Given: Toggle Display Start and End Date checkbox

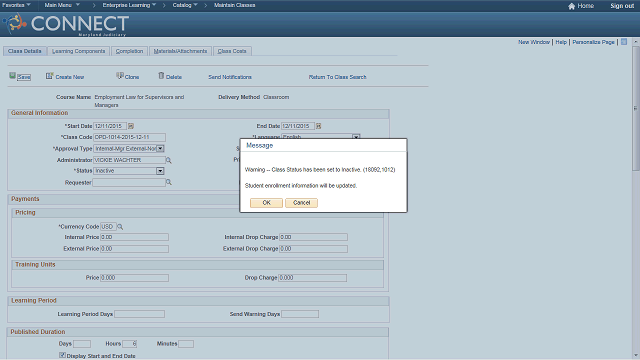Looking at the screenshot, I should coord(62,355).
